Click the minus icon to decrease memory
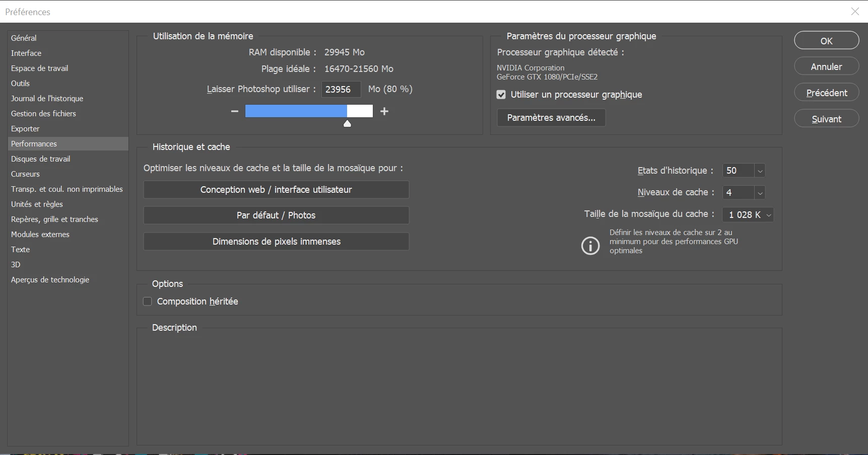 [234, 111]
